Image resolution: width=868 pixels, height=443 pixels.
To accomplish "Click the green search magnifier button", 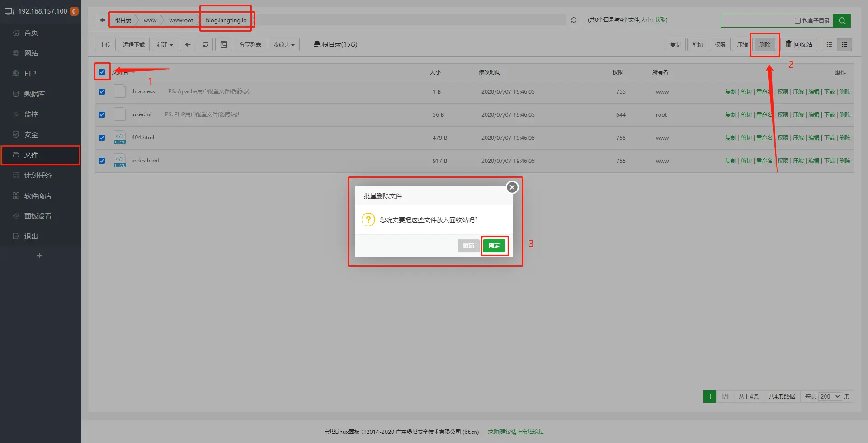I will click(842, 20).
